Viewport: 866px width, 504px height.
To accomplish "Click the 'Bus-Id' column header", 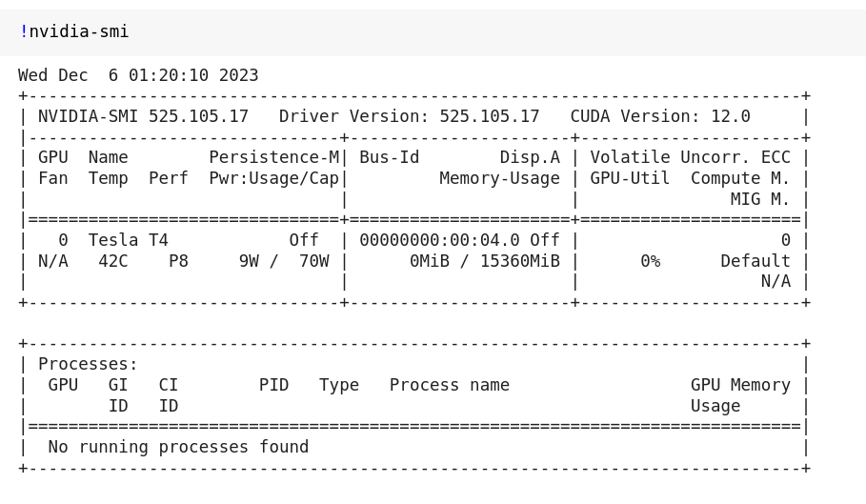I will pyautogui.click(x=390, y=157).
